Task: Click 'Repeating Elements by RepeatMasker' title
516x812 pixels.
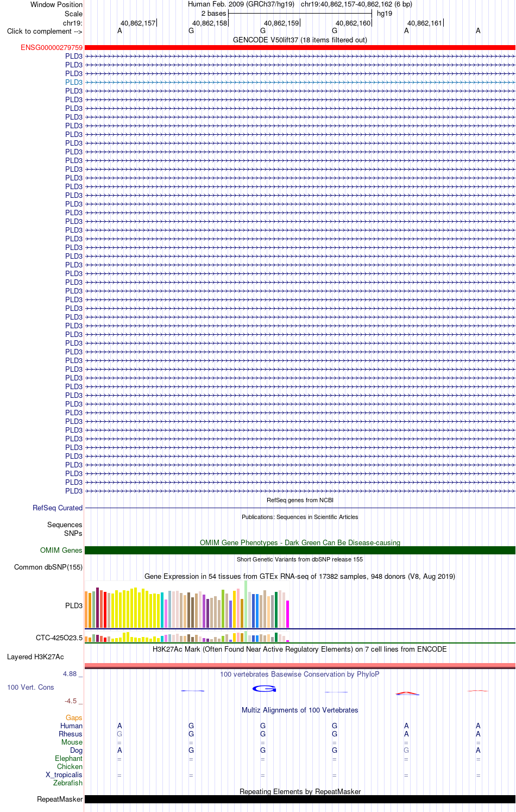Action: pos(300,792)
